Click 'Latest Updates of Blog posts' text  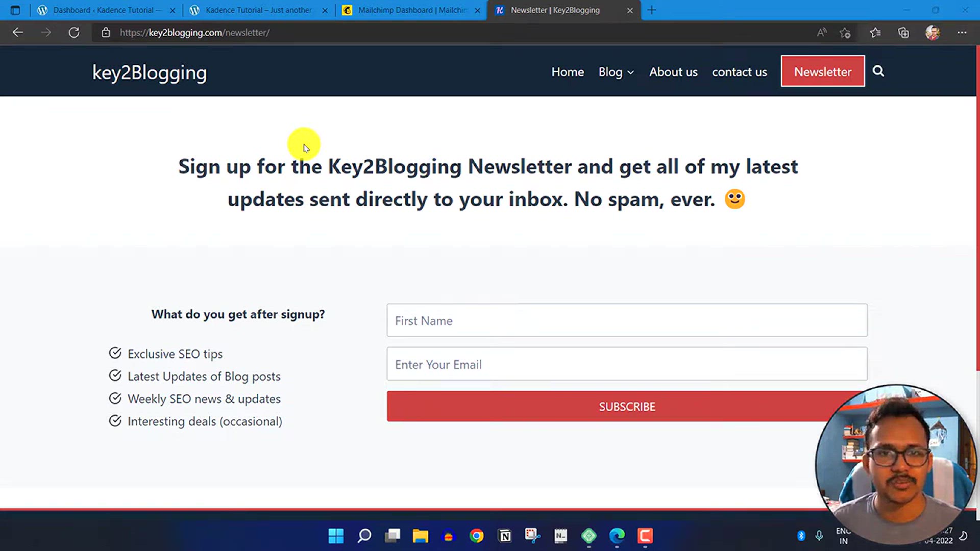tap(204, 377)
